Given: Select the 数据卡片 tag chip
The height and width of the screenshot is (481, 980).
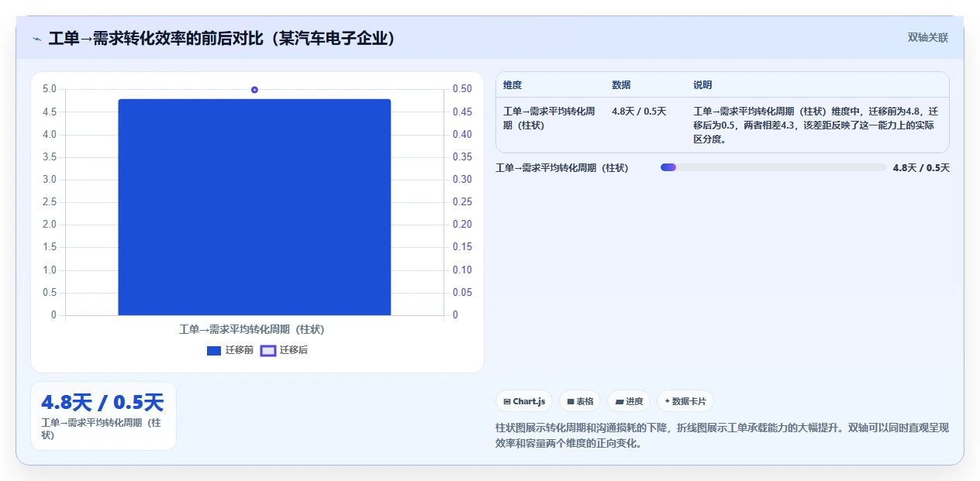Looking at the screenshot, I should [685, 401].
